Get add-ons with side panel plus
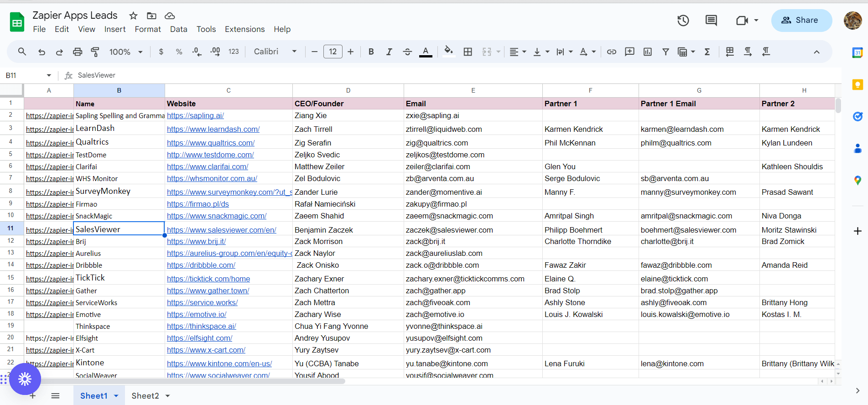 858,231
